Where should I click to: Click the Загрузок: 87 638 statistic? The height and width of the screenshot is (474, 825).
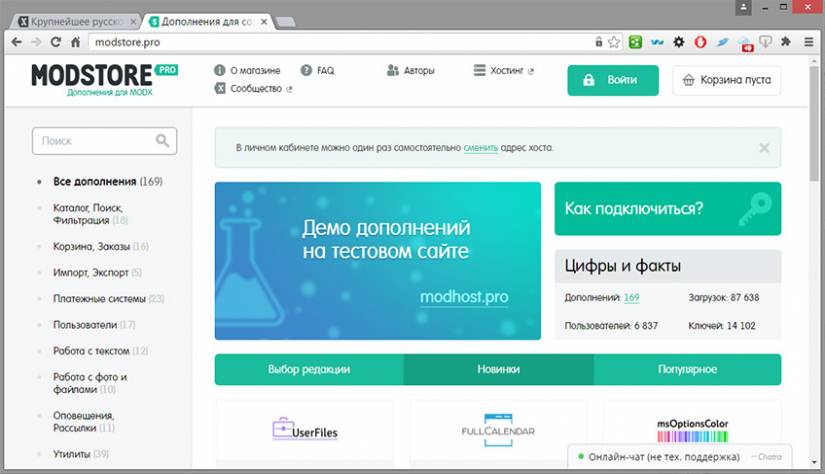tap(723, 297)
